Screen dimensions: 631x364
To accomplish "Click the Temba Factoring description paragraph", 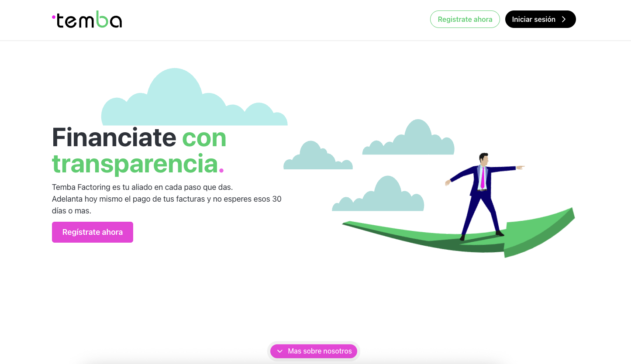I will point(166,199).
